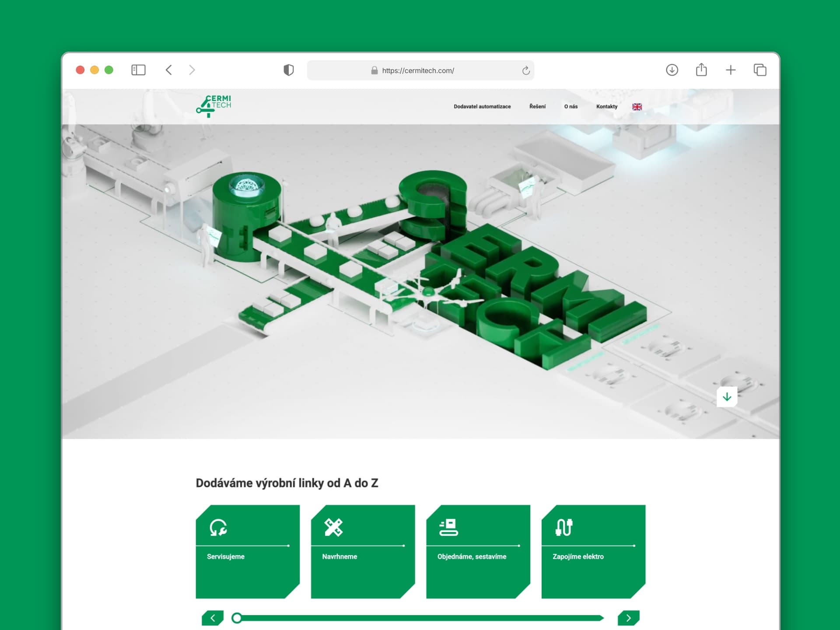
Task: Collapse to previous slide with the left chevron
Action: coord(213,617)
